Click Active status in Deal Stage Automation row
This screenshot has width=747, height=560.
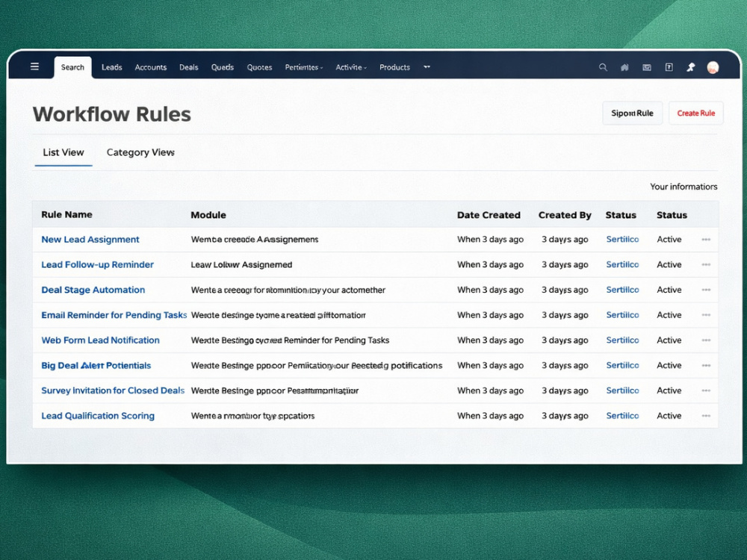point(669,290)
